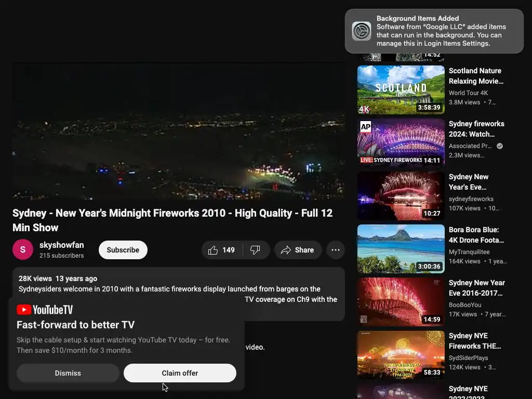Play the Bora Bora 3:00:36 thumbnail
This screenshot has width=532, height=399.
401,249
